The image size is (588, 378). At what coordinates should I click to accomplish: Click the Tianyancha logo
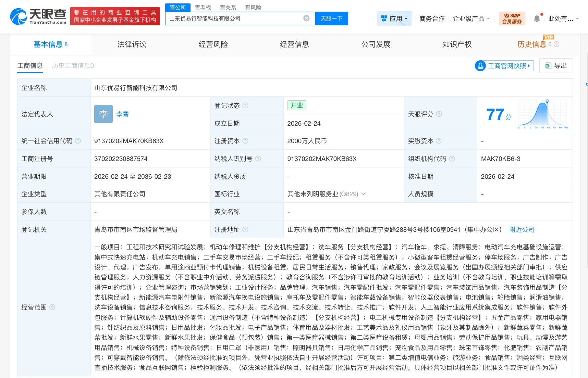coord(38,16)
